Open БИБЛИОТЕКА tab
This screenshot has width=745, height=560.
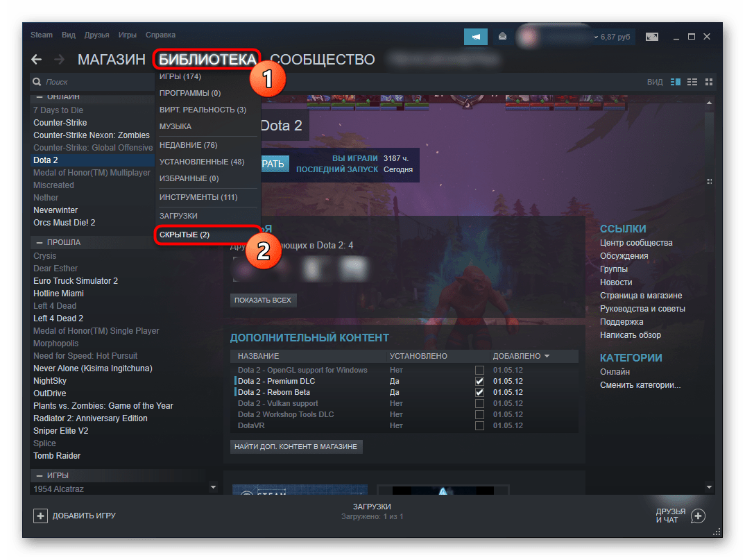click(207, 60)
